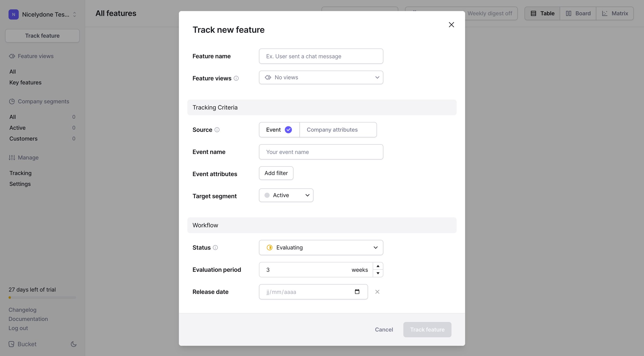Click the Workflow section header

(322, 225)
